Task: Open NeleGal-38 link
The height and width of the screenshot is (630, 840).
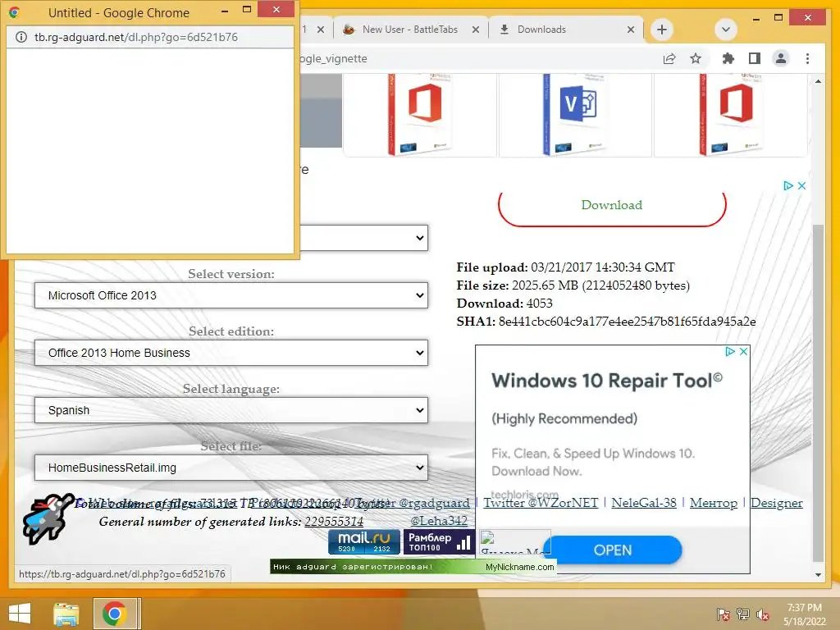Action: pyautogui.click(x=644, y=503)
